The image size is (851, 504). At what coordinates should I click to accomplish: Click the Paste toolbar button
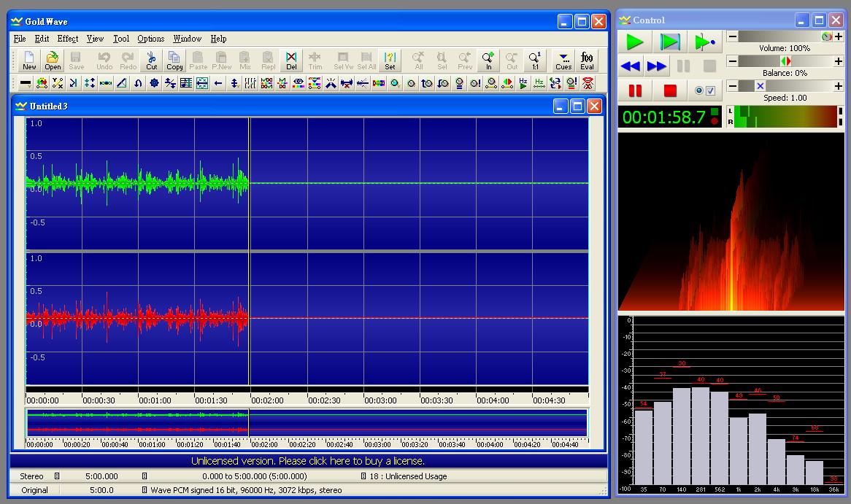[198, 61]
